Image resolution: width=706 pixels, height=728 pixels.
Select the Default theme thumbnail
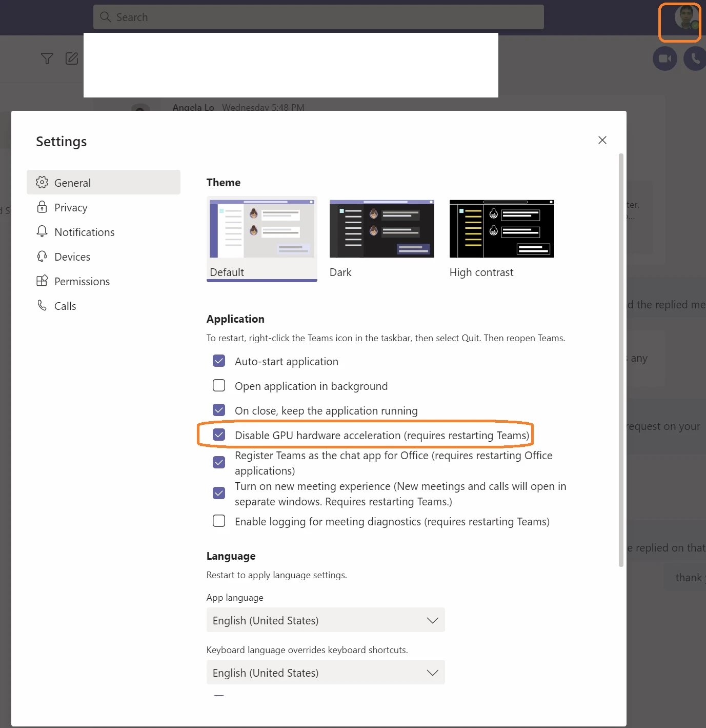coord(262,229)
